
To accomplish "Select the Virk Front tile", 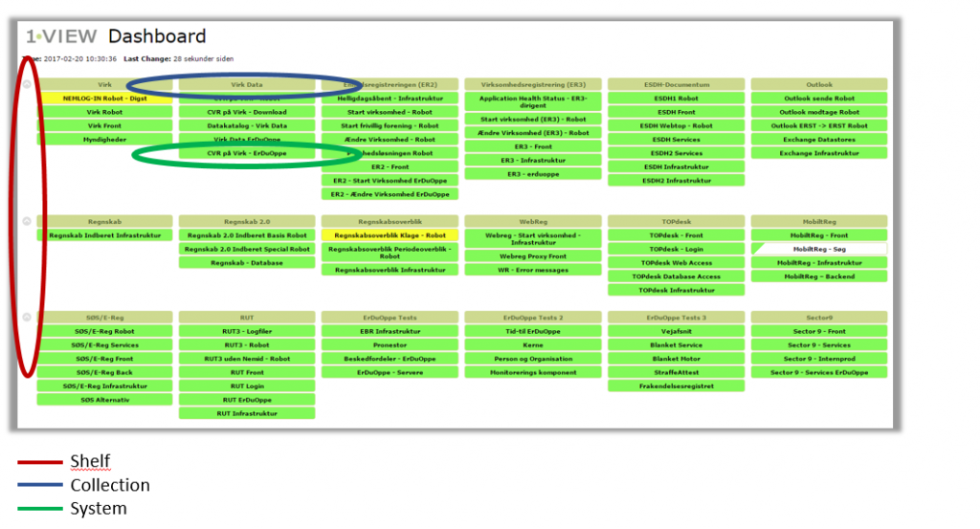I will pos(105,125).
